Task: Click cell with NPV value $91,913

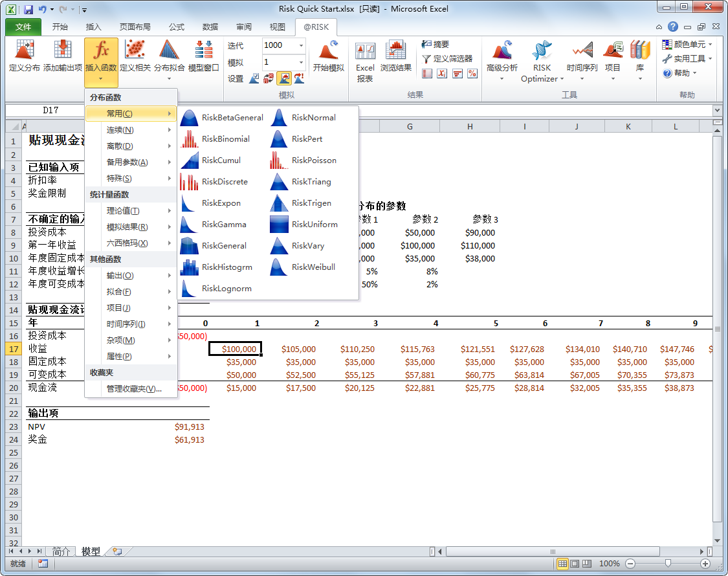Action: tap(190, 426)
